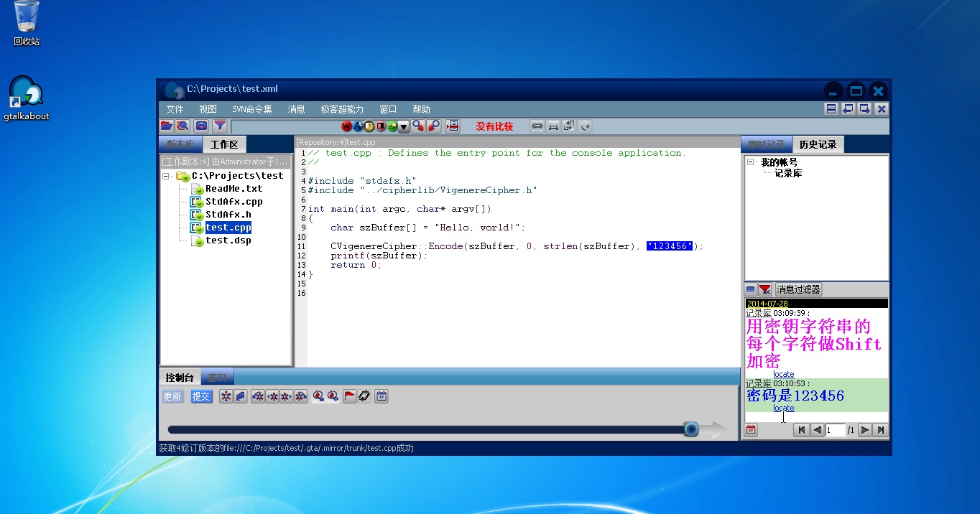Click the find-previous magnifier icon
The image size is (980, 514).
pyautogui.click(x=418, y=126)
